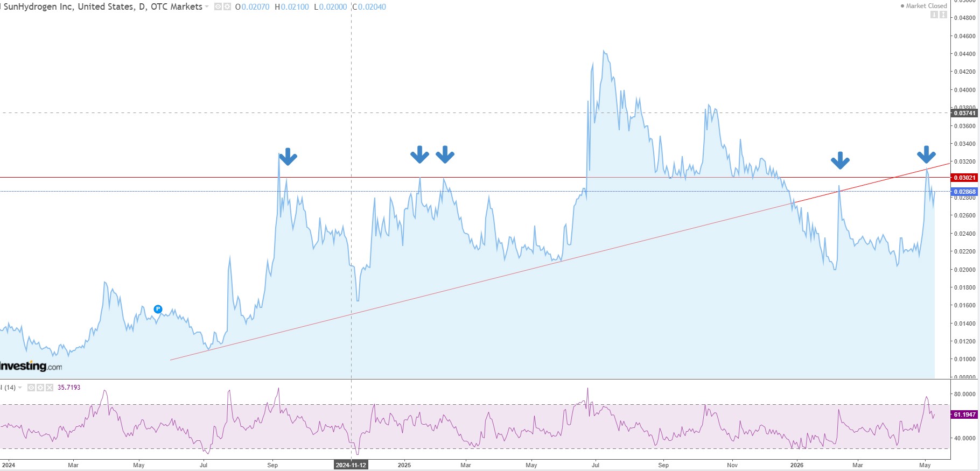Click the low price value 0.02000
Viewport: 980px width, 471px height.
click(333, 7)
